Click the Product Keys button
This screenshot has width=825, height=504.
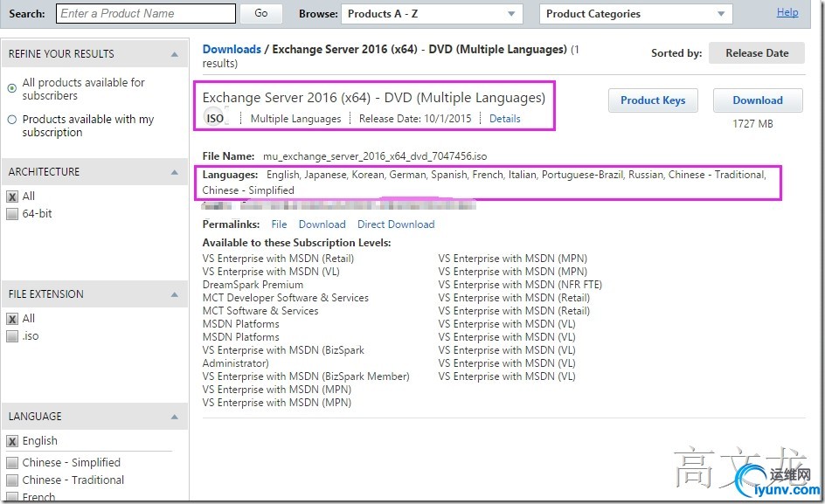(653, 100)
